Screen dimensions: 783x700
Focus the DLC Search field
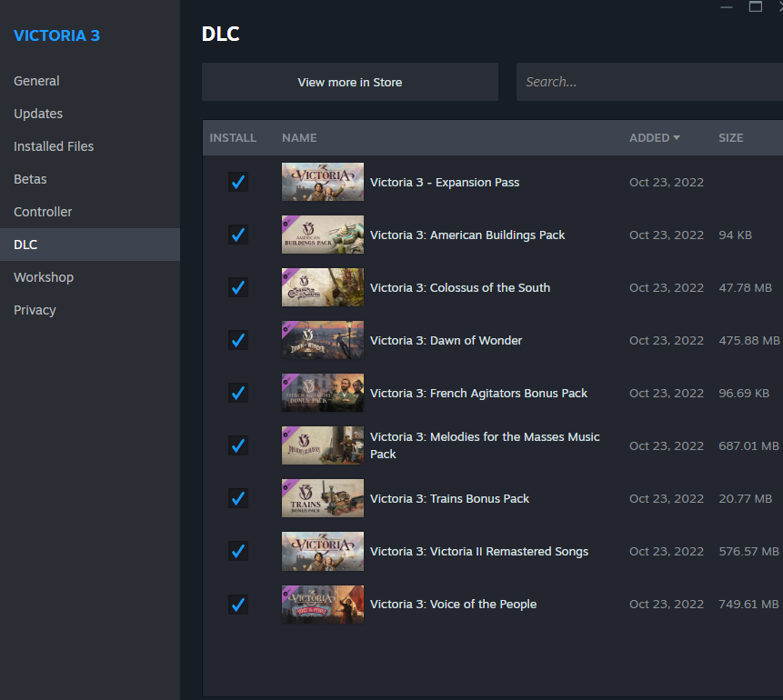pos(649,82)
